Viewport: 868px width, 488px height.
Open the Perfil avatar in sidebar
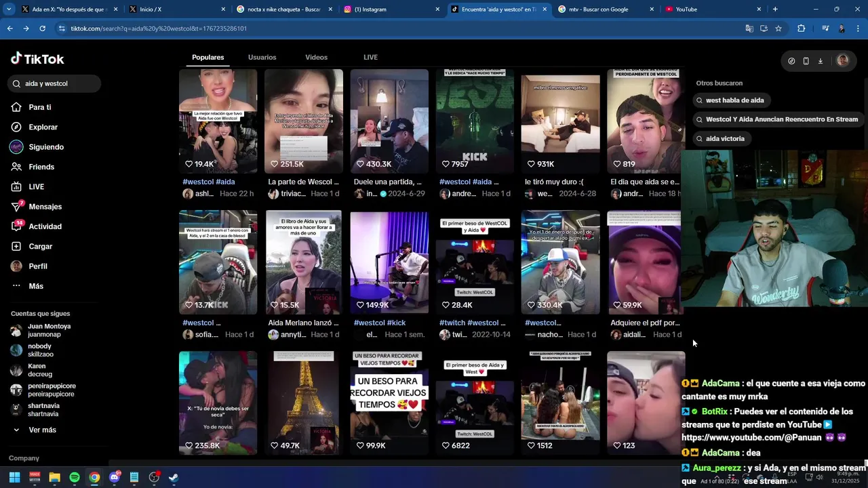point(16,266)
